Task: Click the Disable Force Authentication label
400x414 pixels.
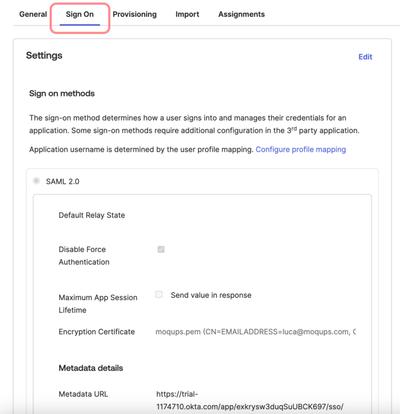Action: point(84,256)
